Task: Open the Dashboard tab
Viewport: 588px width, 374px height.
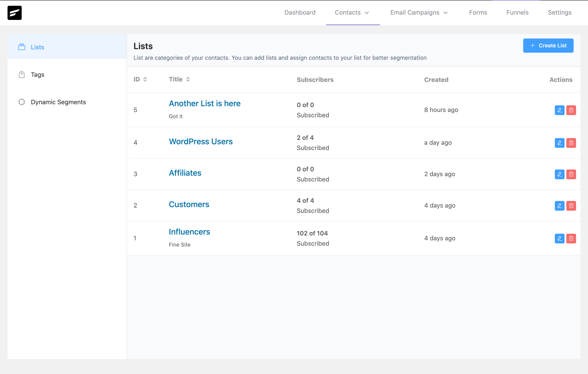Action: point(300,12)
